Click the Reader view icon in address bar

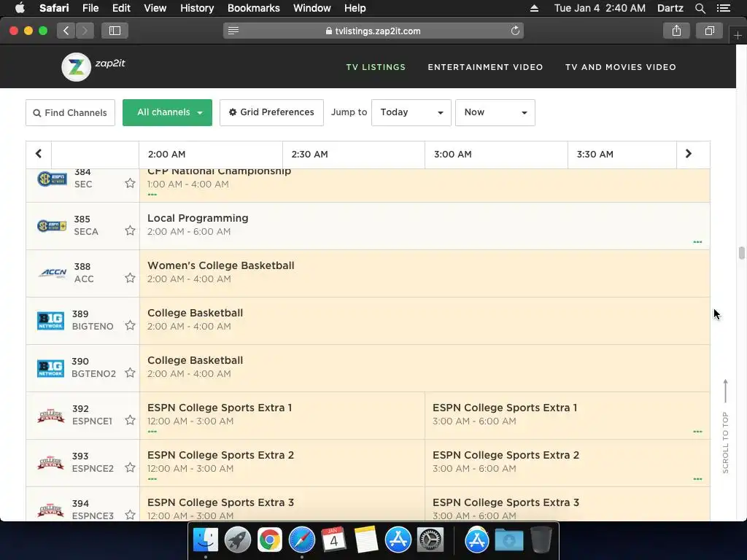233,31
